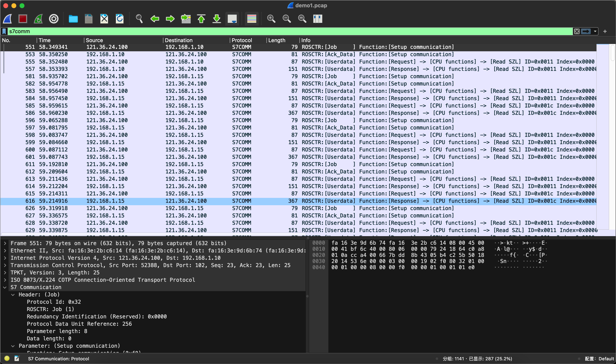This screenshot has height=364, width=616.
Task: Restart the current capture
Action: (38, 19)
